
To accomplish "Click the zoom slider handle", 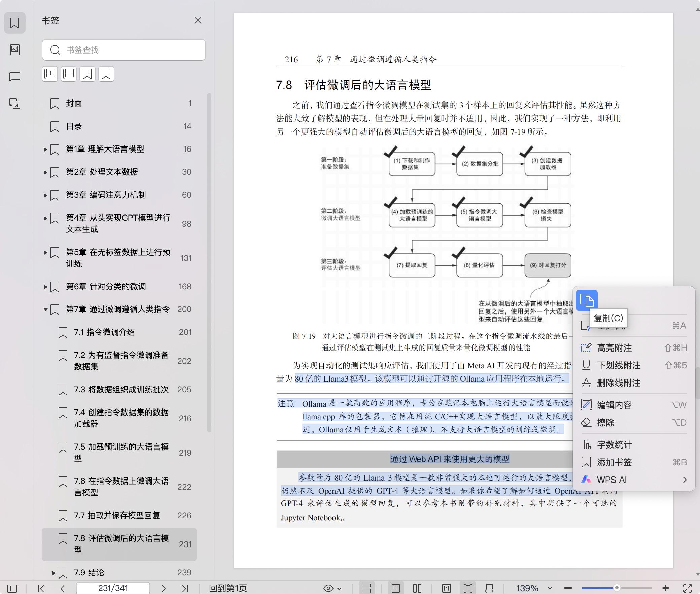I will [x=617, y=588].
